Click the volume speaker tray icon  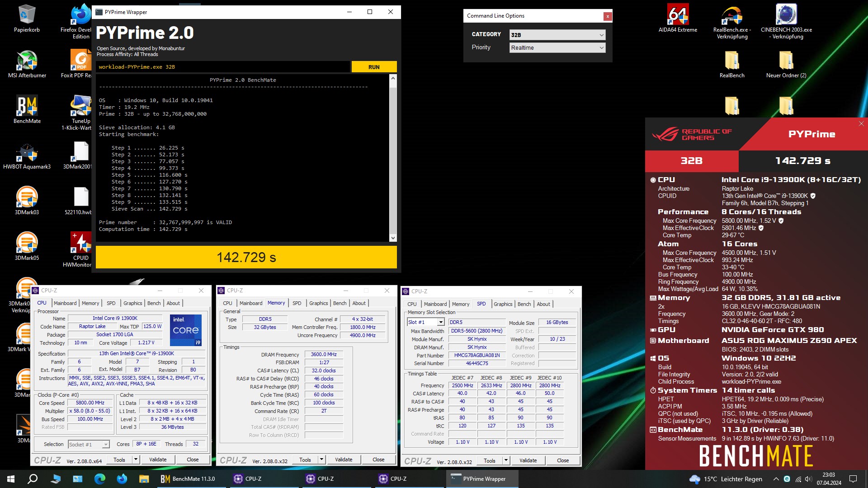pos(808,479)
